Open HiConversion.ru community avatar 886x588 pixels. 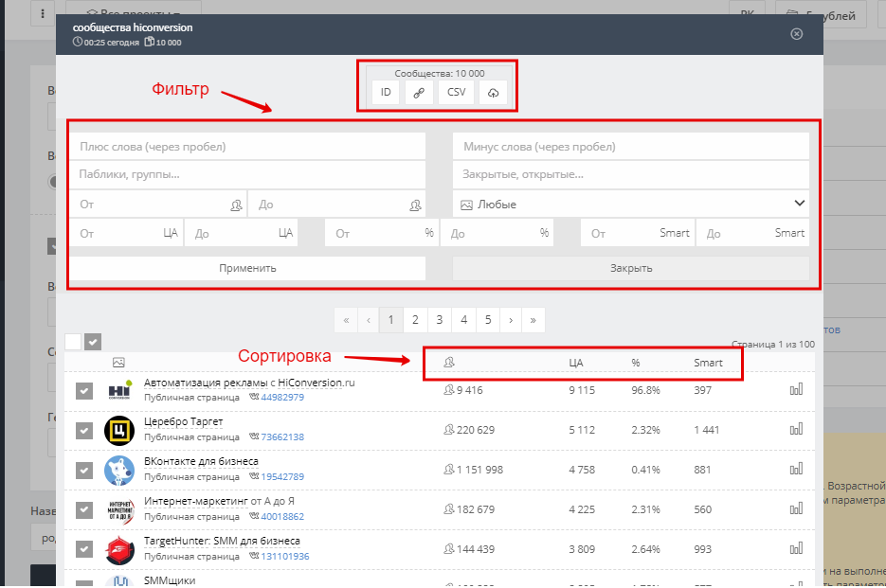pos(119,390)
